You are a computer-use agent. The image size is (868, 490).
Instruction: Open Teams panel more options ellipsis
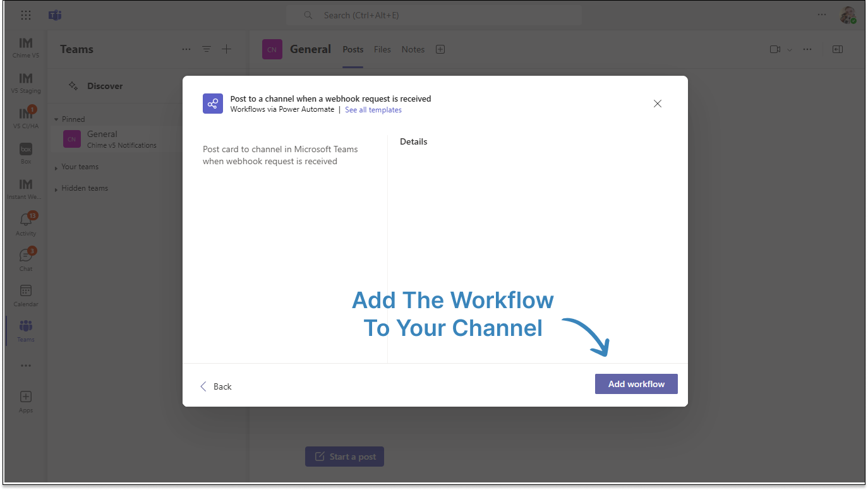(x=186, y=49)
